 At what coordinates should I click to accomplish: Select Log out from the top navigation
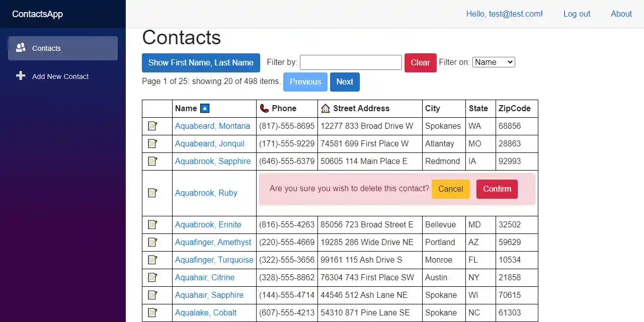[577, 14]
